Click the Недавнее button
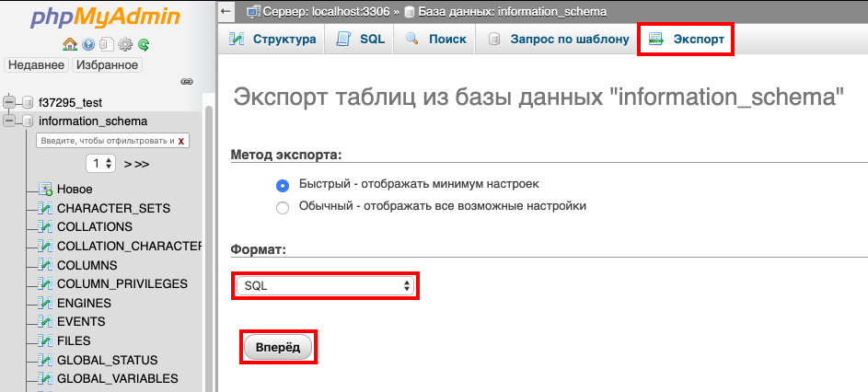The width and height of the screenshot is (868, 392). [37, 64]
